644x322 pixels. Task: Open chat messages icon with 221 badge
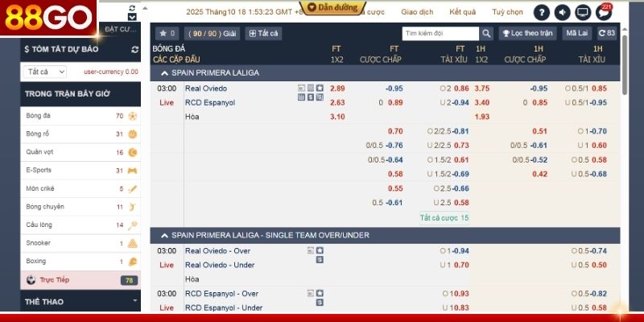click(604, 12)
